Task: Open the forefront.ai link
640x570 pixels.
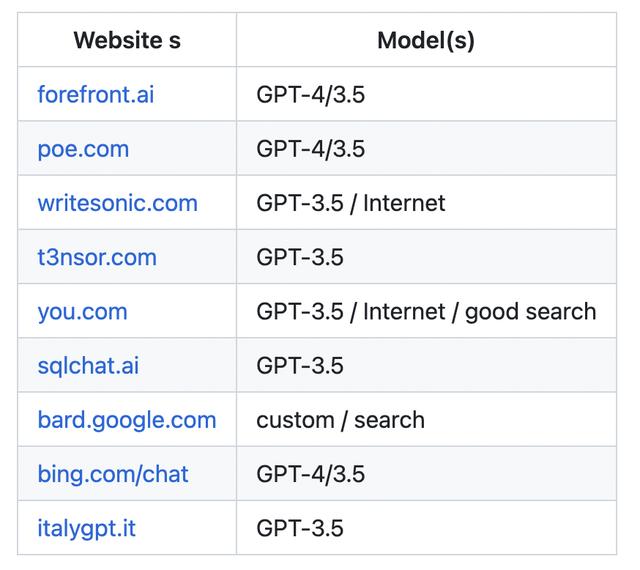Action: pos(96,95)
